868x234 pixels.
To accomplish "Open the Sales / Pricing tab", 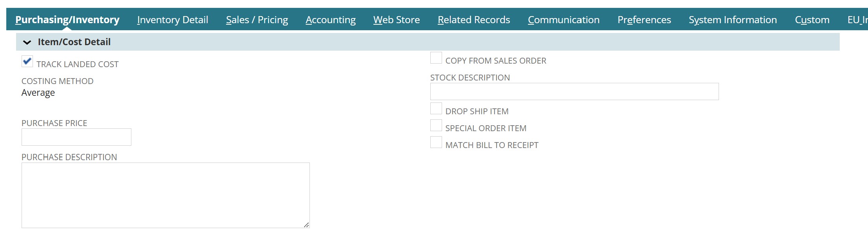I will point(257,20).
